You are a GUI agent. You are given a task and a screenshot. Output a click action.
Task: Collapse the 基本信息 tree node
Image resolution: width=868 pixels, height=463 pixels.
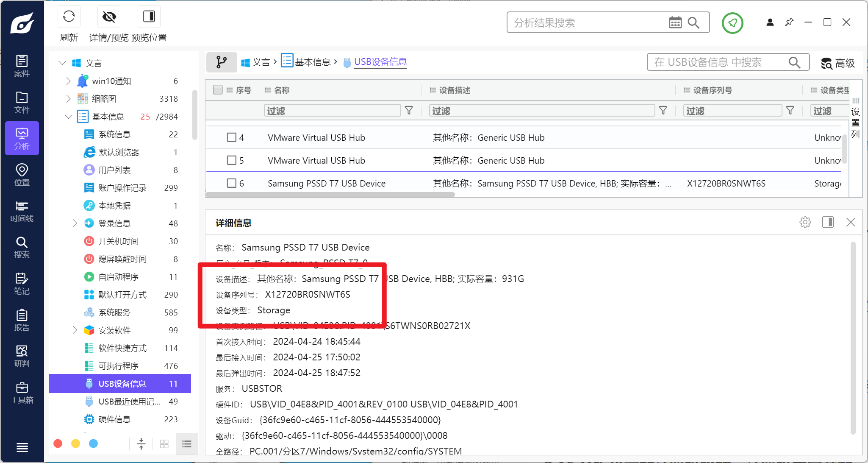click(x=69, y=117)
